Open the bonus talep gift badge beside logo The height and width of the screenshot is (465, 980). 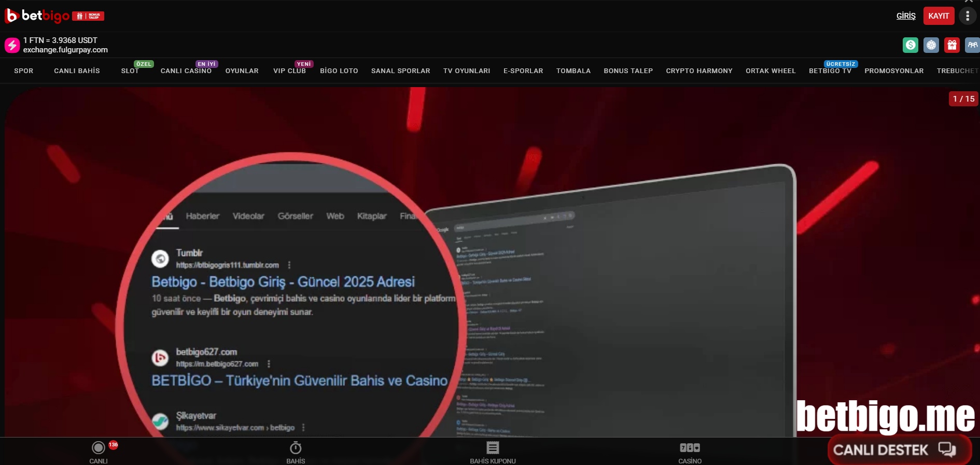88,16
